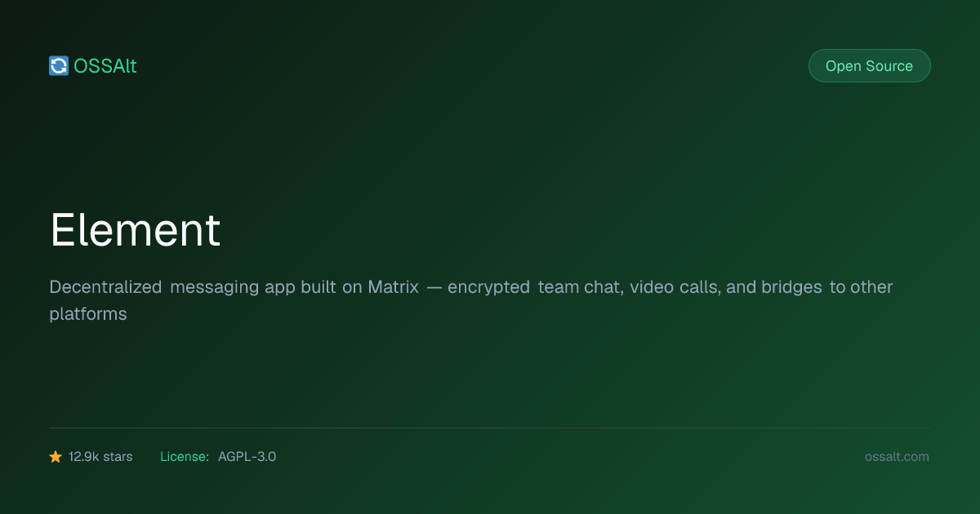Image resolution: width=980 pixels, height=514 pixels.
Task: Open the OSSAlt brand name text
Action: point(105,66)
